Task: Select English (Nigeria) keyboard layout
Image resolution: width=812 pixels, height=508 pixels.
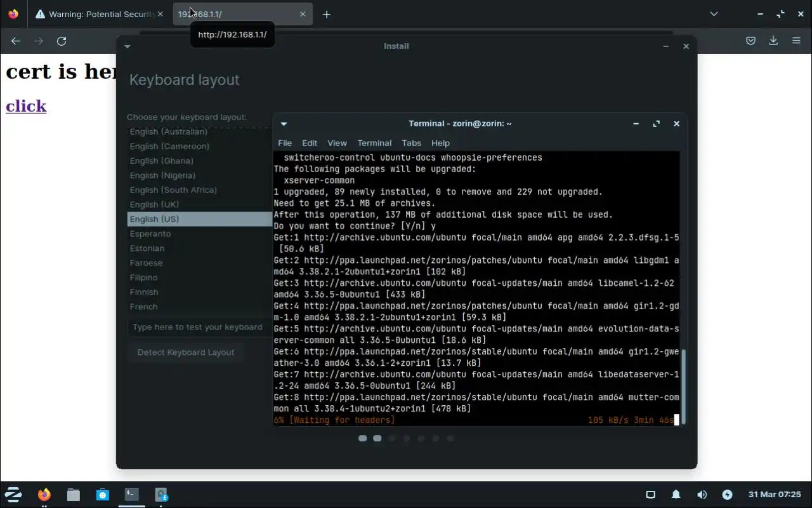Action: click(200, 175)
